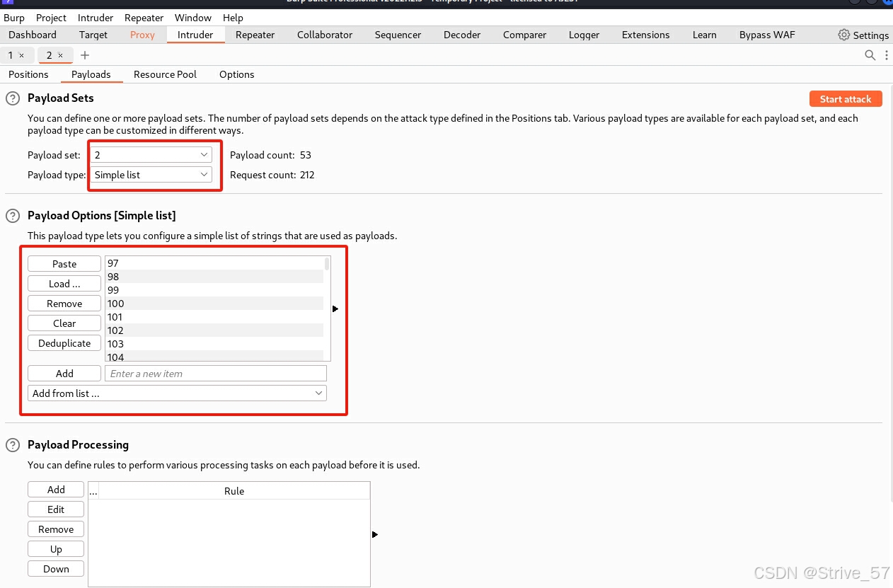Open the Decoder tab
The image size is (893, 588).
(462, 35)
